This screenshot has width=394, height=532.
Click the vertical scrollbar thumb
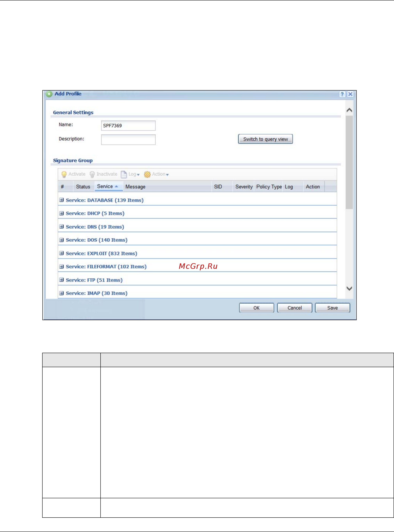pos(349,163)
